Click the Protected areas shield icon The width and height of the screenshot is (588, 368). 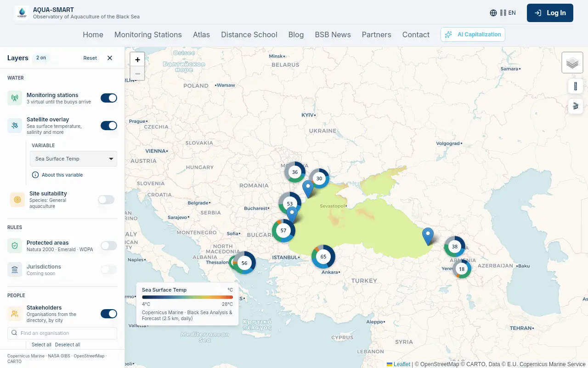pyautogui.click(x=15, y=246)
